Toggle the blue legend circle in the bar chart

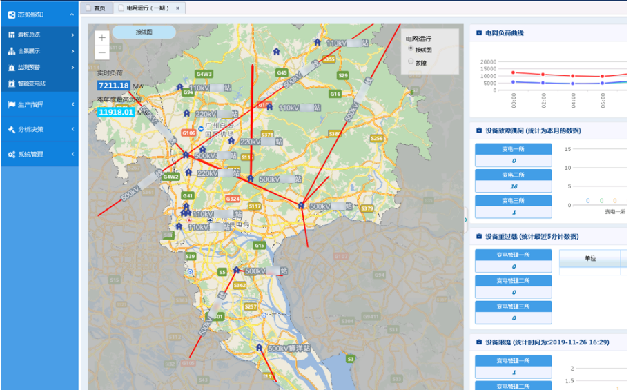[x=587, y=200]
